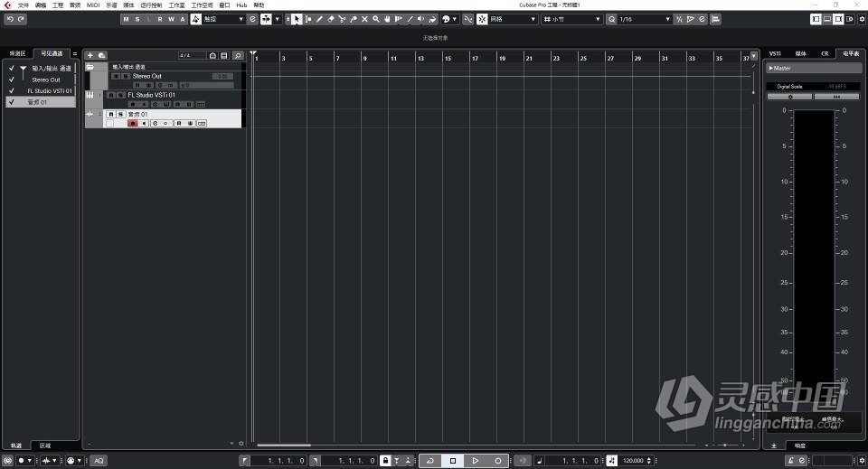Toggle visibility check for FL Studio VSTi 01

pyautogui.click(x=11, y=90)
